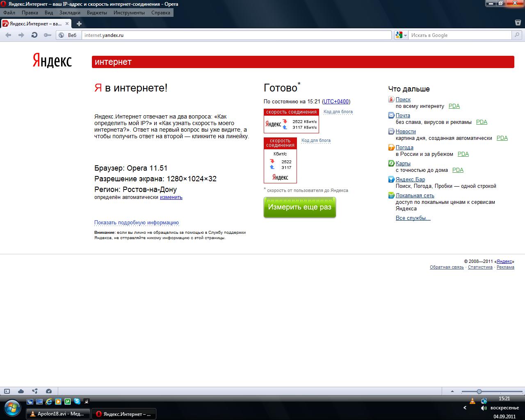Image resolution: width=525 pixels, height=420 pixels.
Task: Open the Справка menu
Action: (x=161, y=13)
